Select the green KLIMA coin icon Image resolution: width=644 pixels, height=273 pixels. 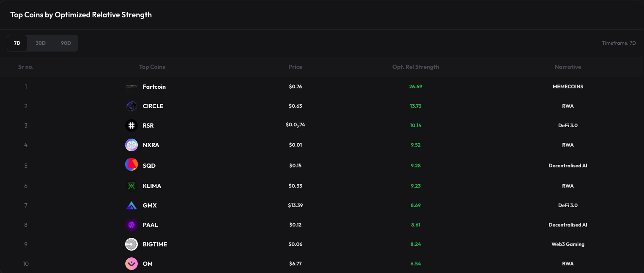[x=132, y=186]
